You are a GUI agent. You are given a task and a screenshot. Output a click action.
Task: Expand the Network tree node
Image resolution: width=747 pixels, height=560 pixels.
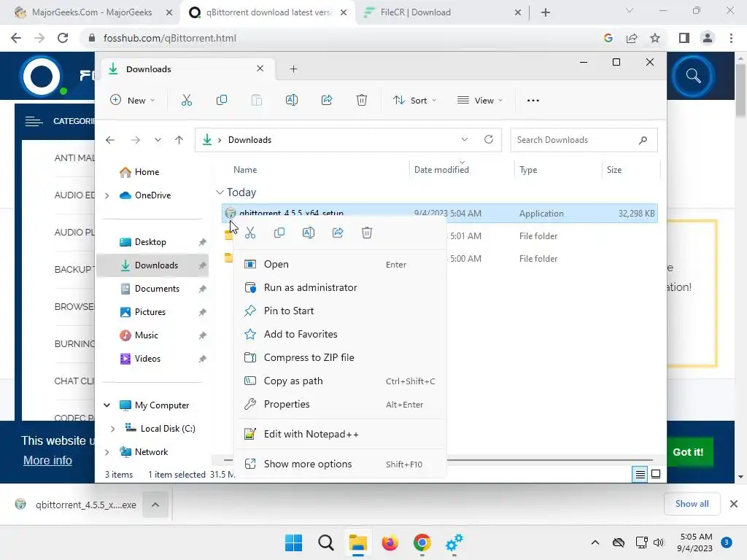[107, 452]
